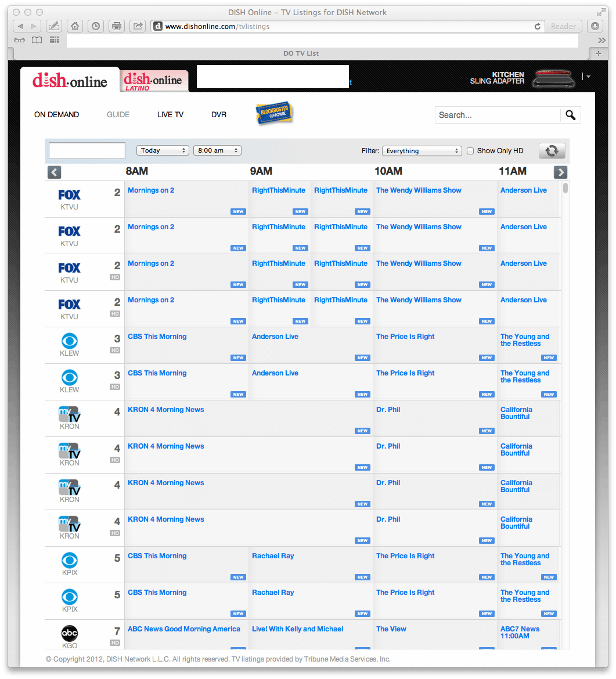Add a new tab with plus icon
Image resolution: width=616 pixels, height=679 pixels.
(598, 53)
